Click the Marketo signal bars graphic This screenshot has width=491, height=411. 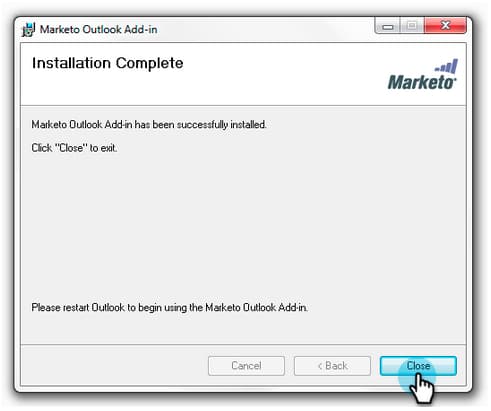[x=447, y=66]
